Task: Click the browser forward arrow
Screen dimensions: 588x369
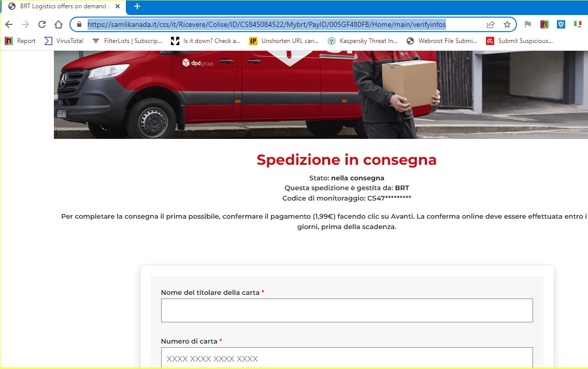Action: [25, 25]
